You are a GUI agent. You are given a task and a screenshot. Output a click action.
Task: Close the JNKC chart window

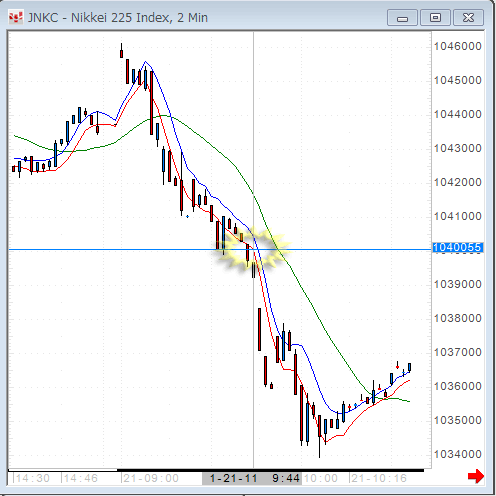(468, 18)
